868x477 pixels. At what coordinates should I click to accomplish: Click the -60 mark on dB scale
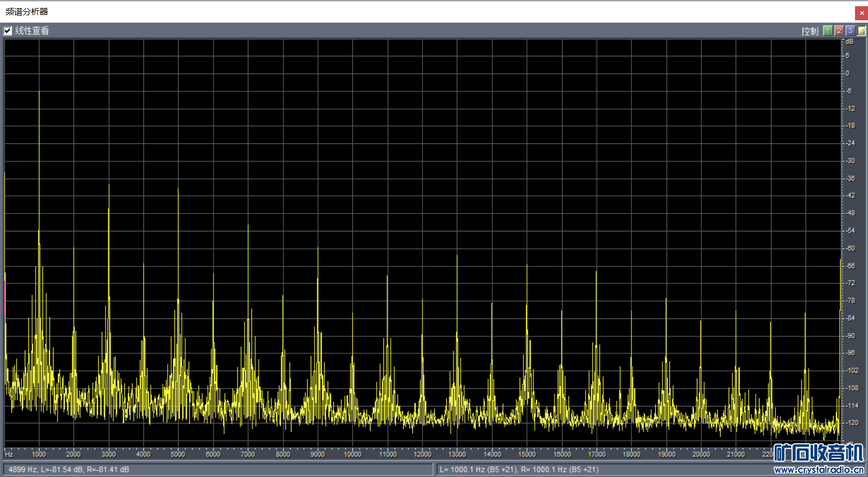tap(850, 248)
